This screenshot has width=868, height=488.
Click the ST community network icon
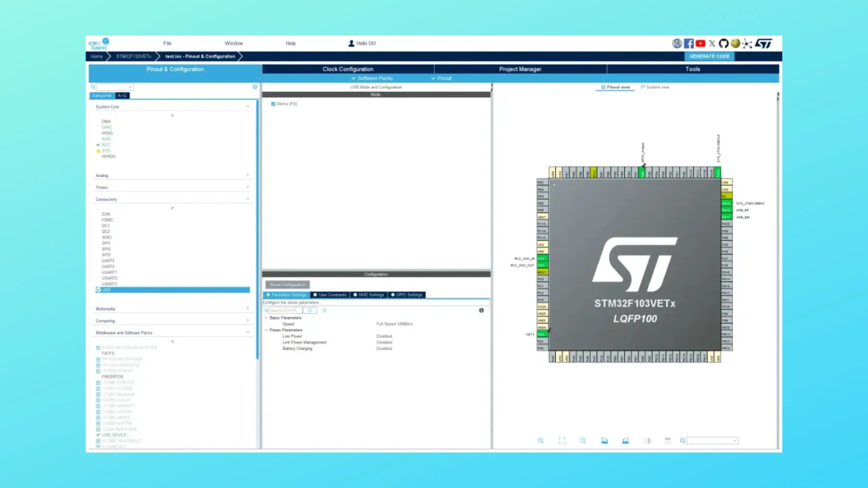(747, 43)
